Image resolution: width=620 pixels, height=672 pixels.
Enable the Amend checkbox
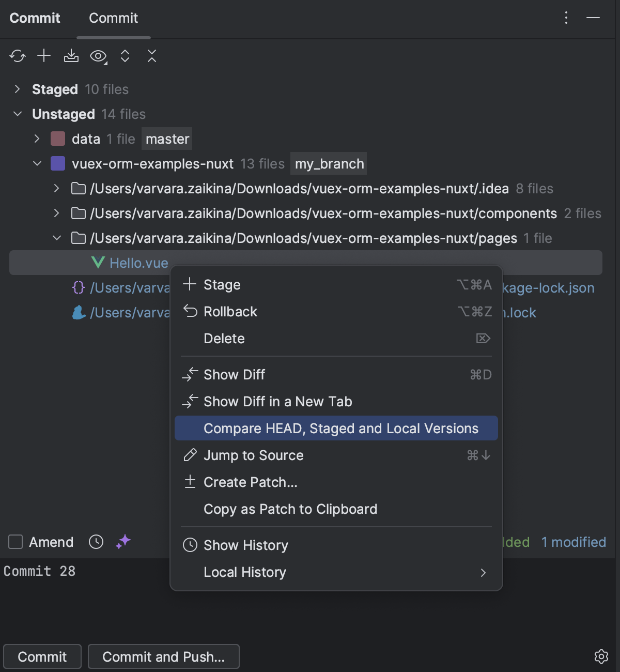(15, 542)
